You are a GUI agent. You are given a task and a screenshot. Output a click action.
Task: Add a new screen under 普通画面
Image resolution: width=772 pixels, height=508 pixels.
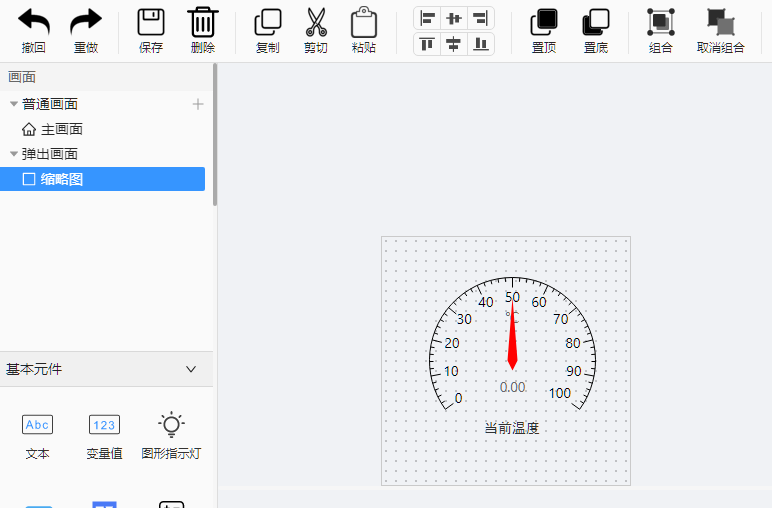point(198,104)
